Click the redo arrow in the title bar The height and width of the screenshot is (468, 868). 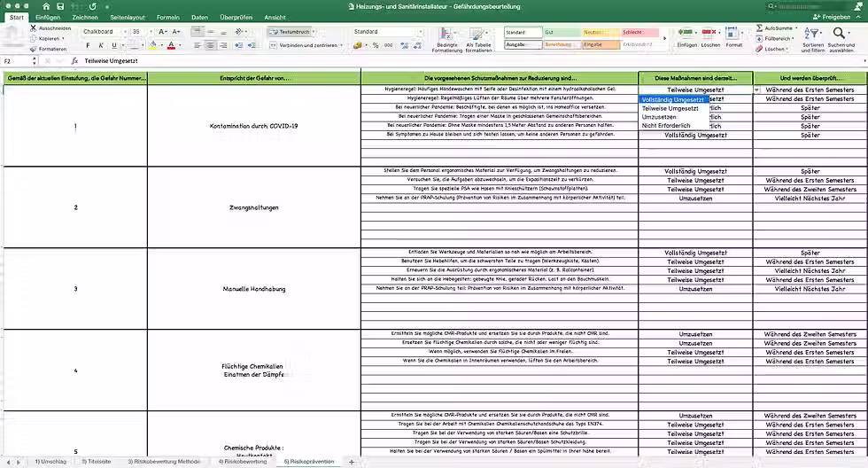pos(92,6)
